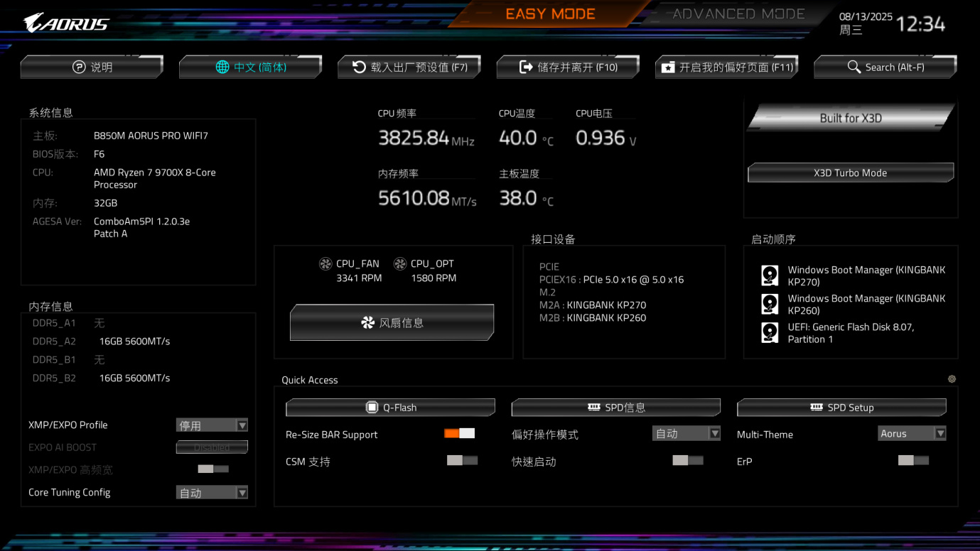Click the exit icon beside 储存并离开
This screenshot has height=551, width=980.
click(526, 67)
